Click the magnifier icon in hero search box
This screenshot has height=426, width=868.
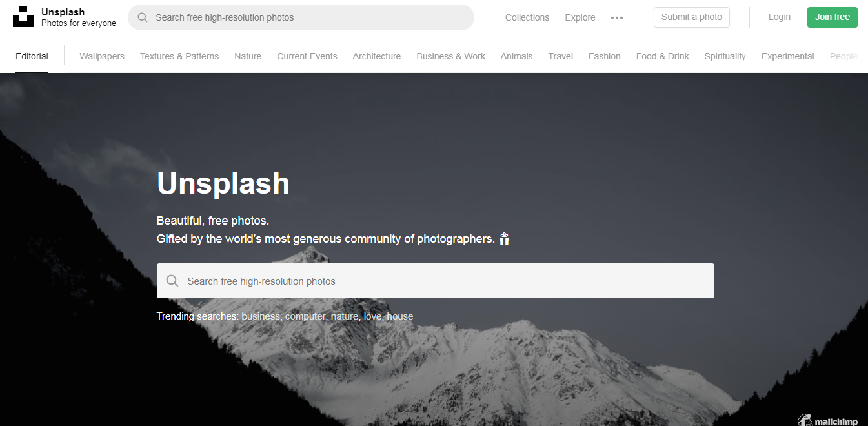[x=172, y=281]
